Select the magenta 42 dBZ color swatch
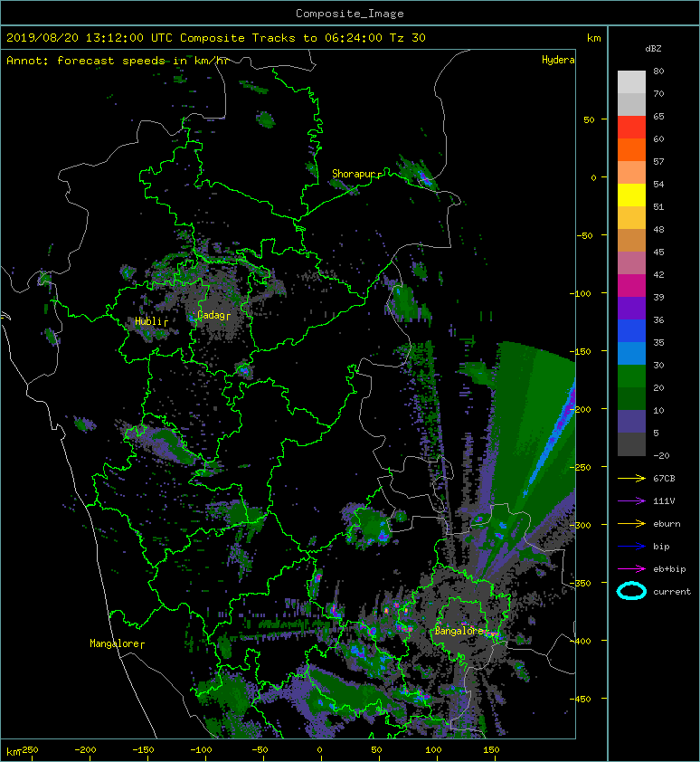The image size is (700, 762). [631, 286]
